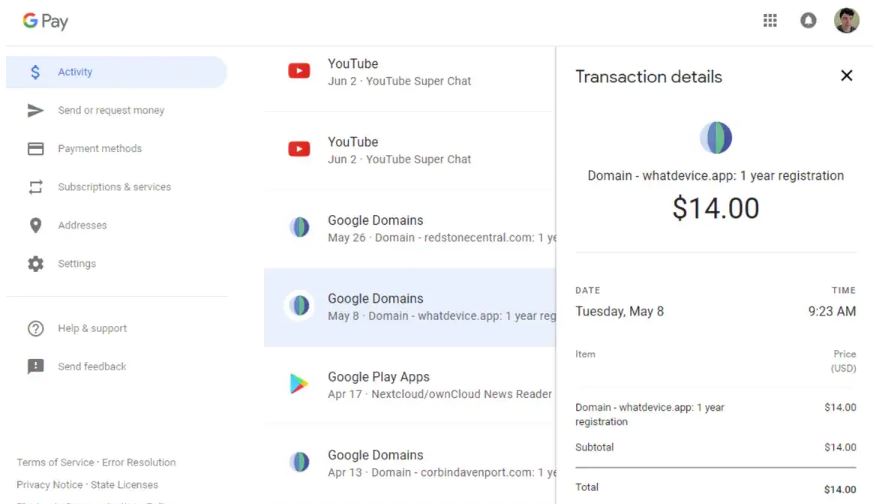Viewport: 879px width, 504px height.
Task: Open the Terms of Service link
Action: point(55,463)
